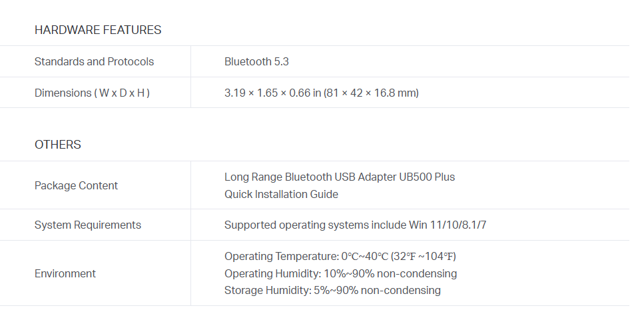Viewport: 644px width, 326px height.
Task: Click the Operating Humidity 10%~90% line
Action: (x=340, y=273)
